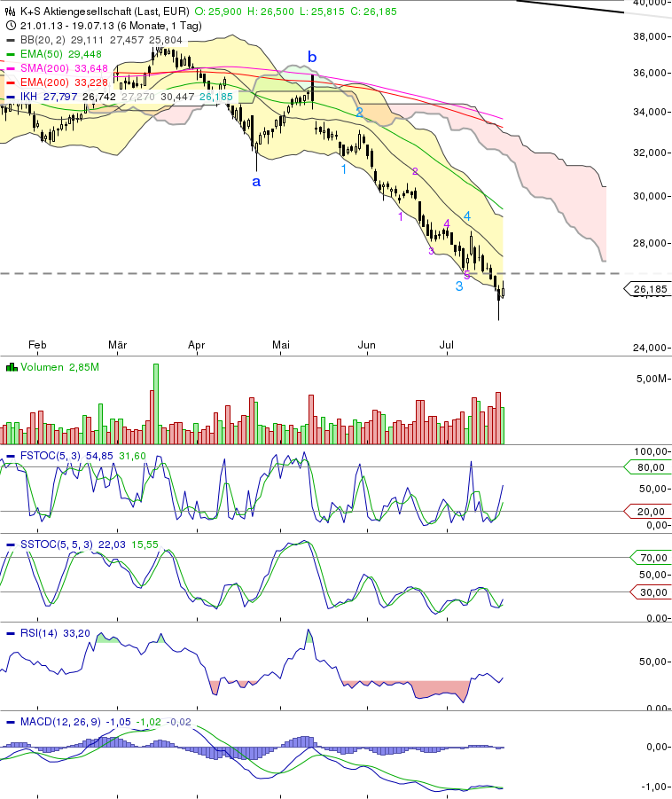Viewport: 672px width, 799px height.
Task: Click the Mär label on the time axis
Action: tap(117, 345)
